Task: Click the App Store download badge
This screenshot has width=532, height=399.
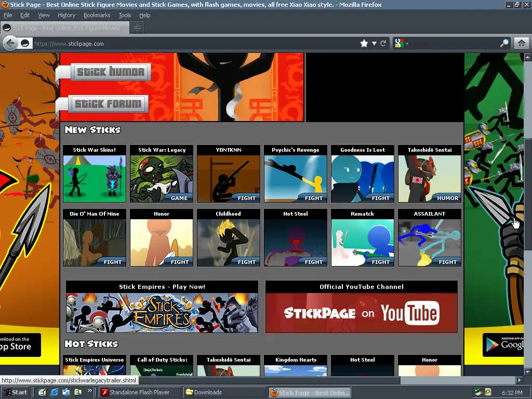Action: 20,345
